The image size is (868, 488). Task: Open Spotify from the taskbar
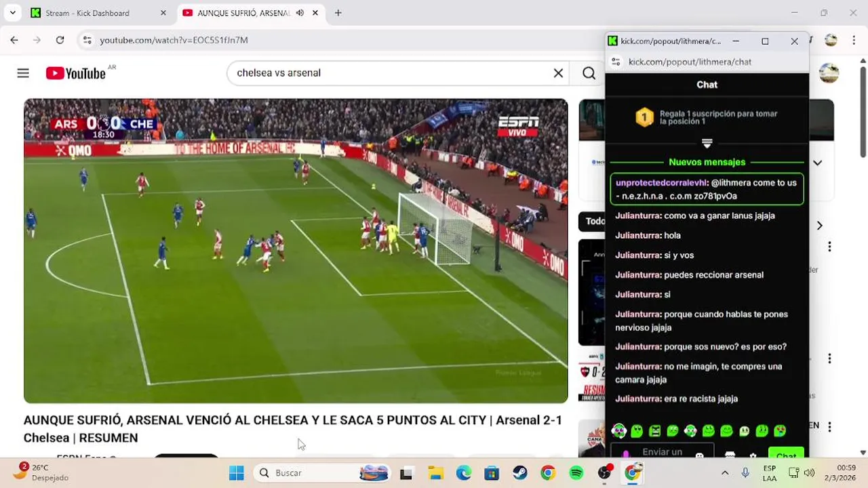576,473
